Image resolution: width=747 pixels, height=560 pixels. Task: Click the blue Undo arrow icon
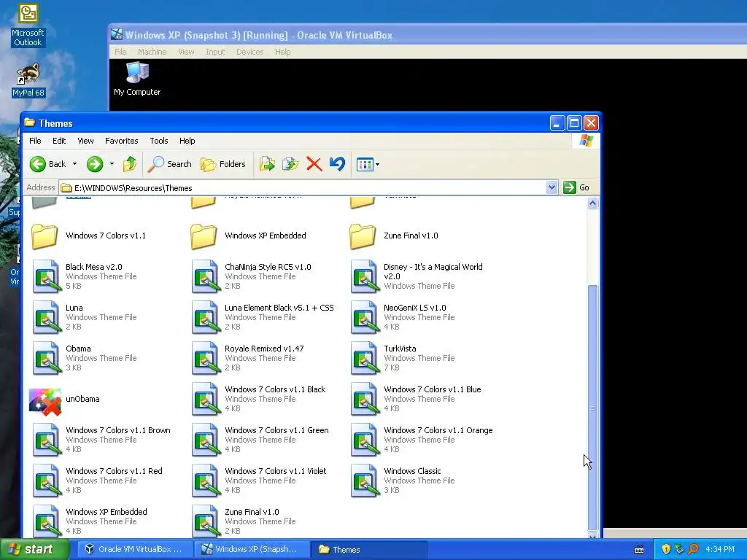337,164
